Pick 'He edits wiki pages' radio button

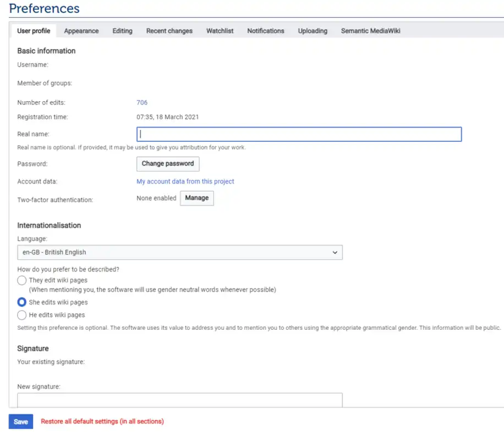(x=22, y=315)
